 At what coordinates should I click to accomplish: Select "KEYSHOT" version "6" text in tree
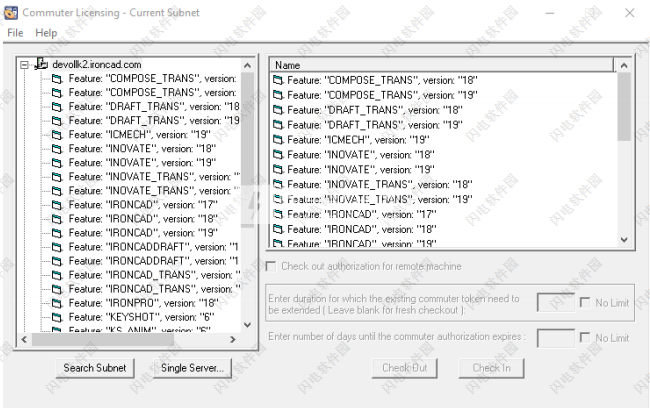point(141,318)
